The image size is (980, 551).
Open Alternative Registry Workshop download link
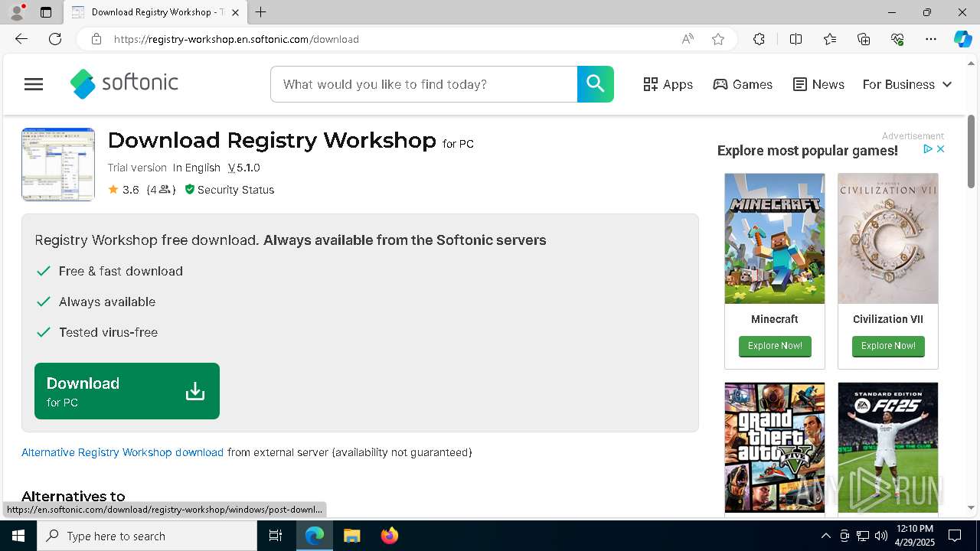[x=122, y=452]
